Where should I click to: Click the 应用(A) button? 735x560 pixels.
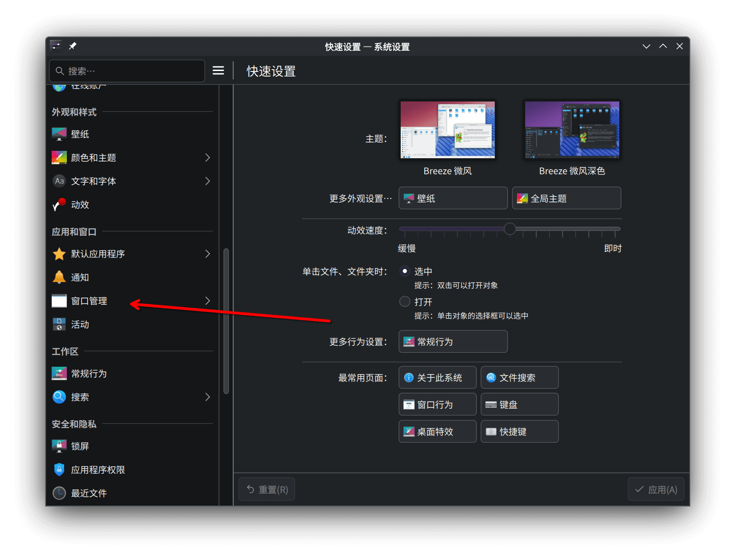[x=656, y=489]
